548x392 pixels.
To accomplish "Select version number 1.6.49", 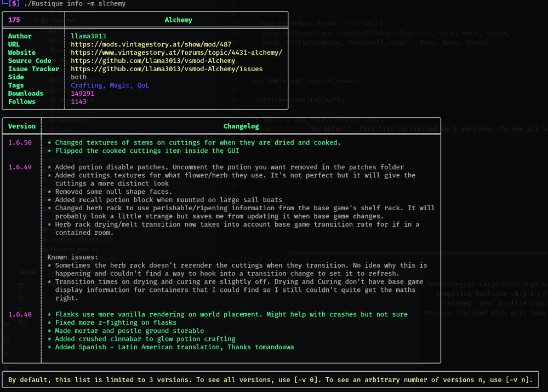I will tap(20, 167).
